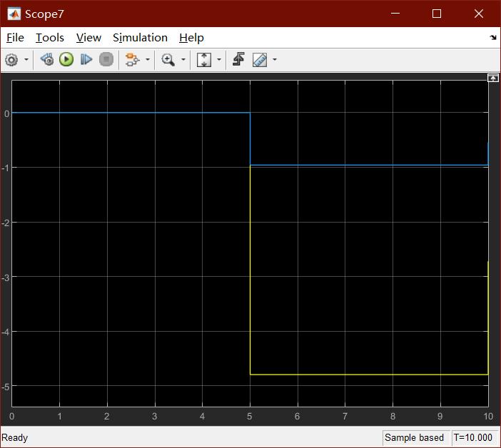The height and width of the screenshot is (448, 501).
Task: Click the Step Back button
Action: [x=46, y=60]
